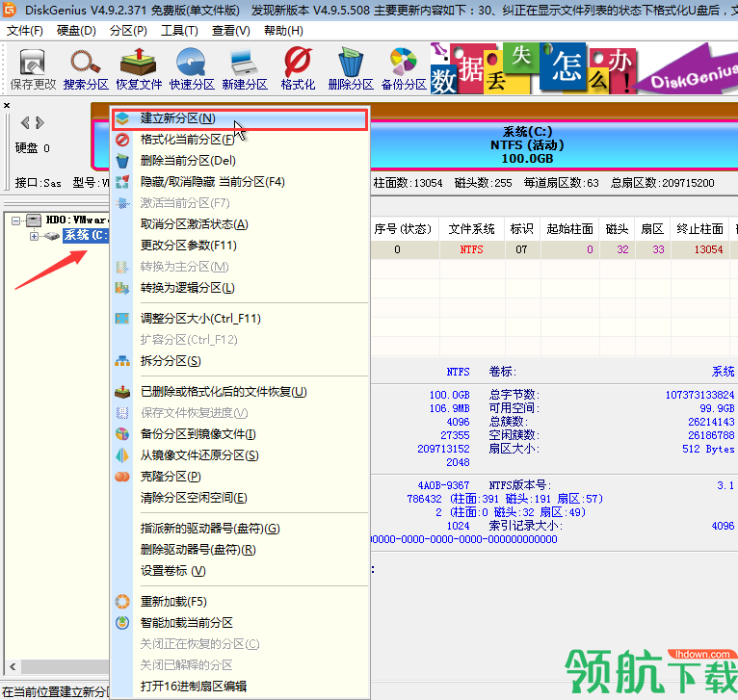Click the previous disk left arrow
738x700 pixels.
click(25, 123)
